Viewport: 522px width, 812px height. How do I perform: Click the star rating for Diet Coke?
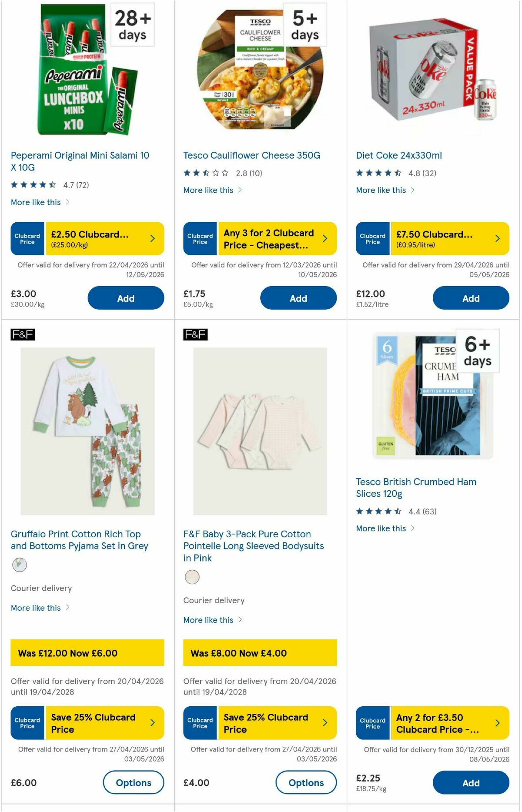click(378, 173)
